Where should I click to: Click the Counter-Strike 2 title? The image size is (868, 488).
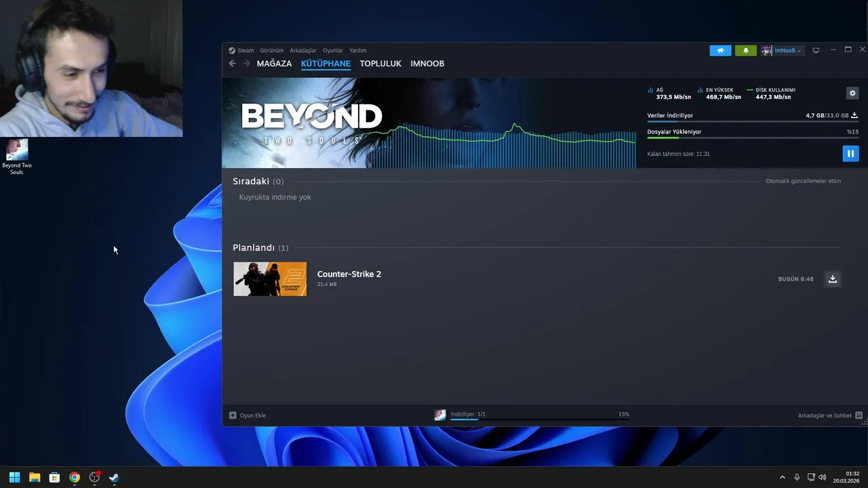349,274
